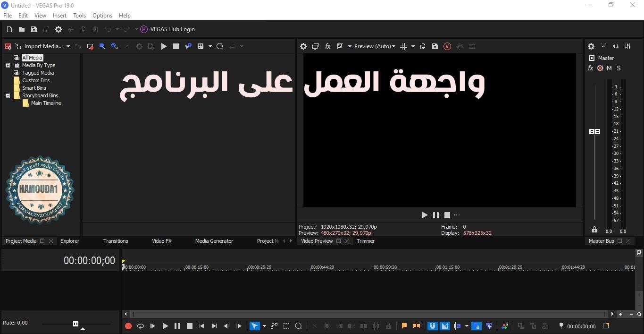Select the Tagged Media bin

point(38,73)
